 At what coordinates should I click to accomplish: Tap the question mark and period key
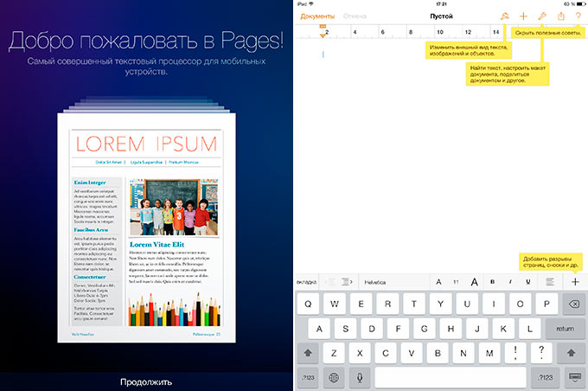(x=541, y=353)
